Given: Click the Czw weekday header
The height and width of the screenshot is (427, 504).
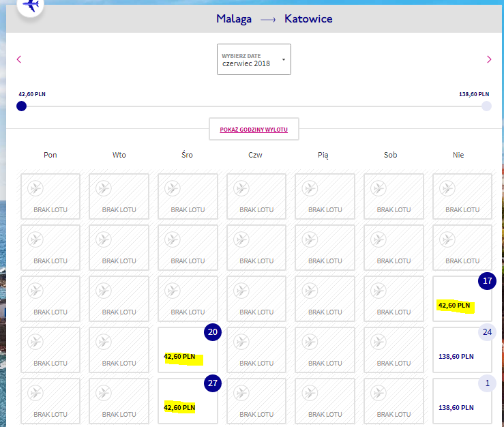Looking at the screenshot, I should click(255, 155).
